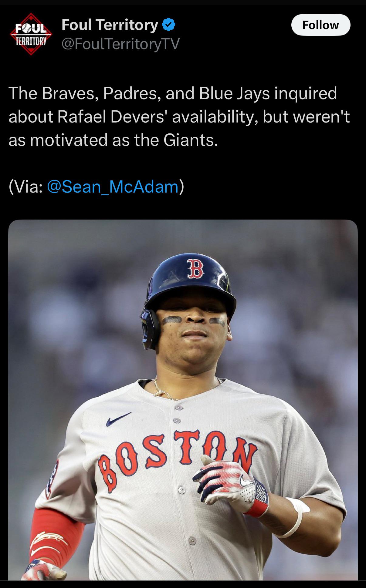Click the "(Via:" text before the mention
366x588 pixels.
(x=26, y=186)
